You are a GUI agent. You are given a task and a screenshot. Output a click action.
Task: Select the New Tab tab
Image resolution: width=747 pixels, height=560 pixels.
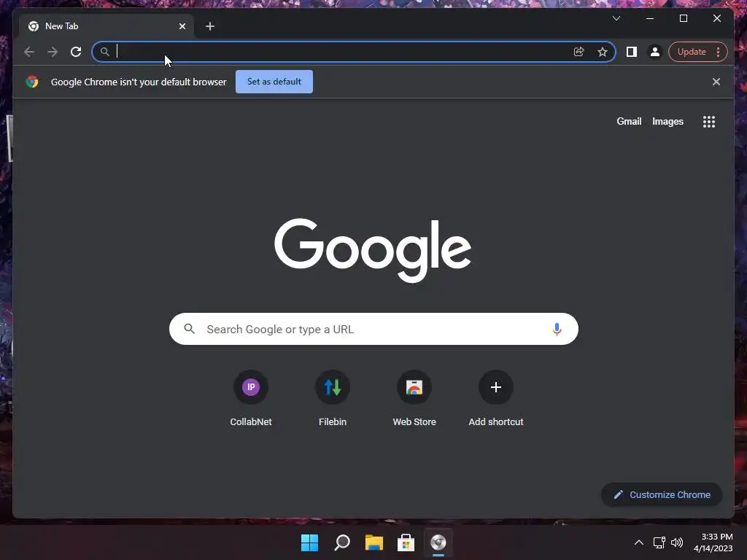click(107, 26)
